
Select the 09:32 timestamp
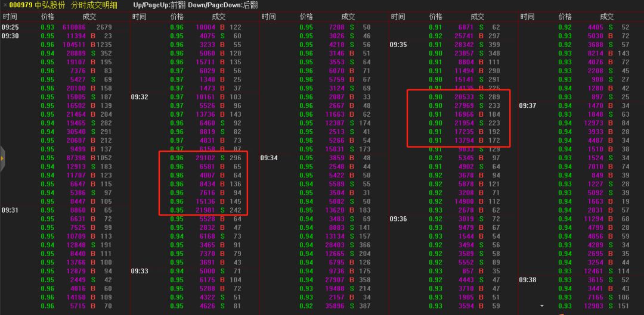(139, 97)
